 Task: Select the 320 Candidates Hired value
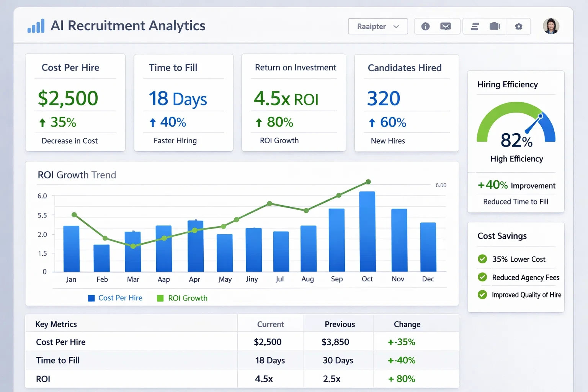click(384, 98)
